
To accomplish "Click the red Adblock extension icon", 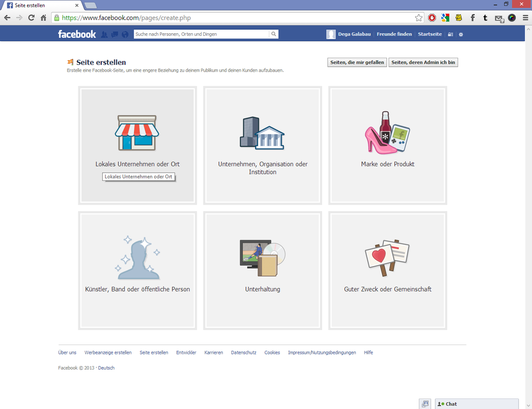I will [432, 18].
